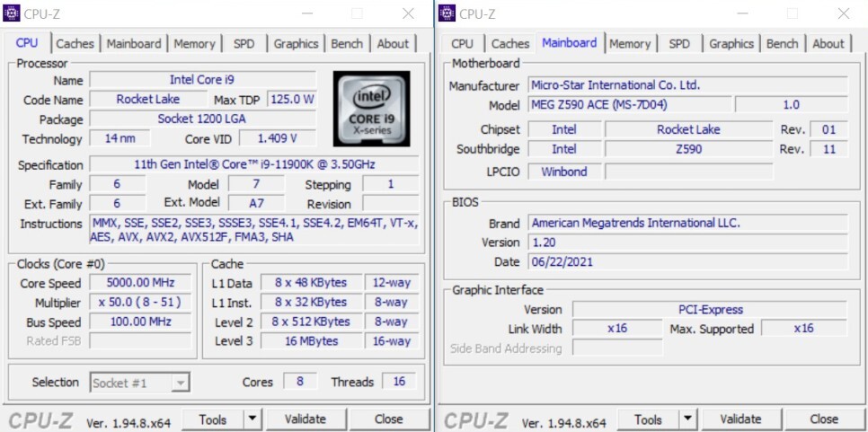
Task: Click the Instructions list text
Action: (x=254, y=230)
